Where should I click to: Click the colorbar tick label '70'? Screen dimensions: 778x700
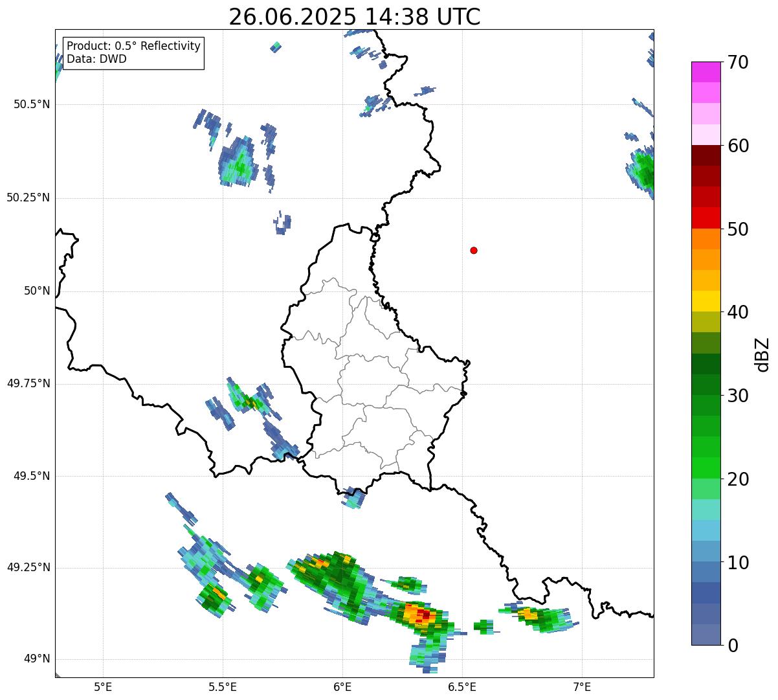click(738, 63)
